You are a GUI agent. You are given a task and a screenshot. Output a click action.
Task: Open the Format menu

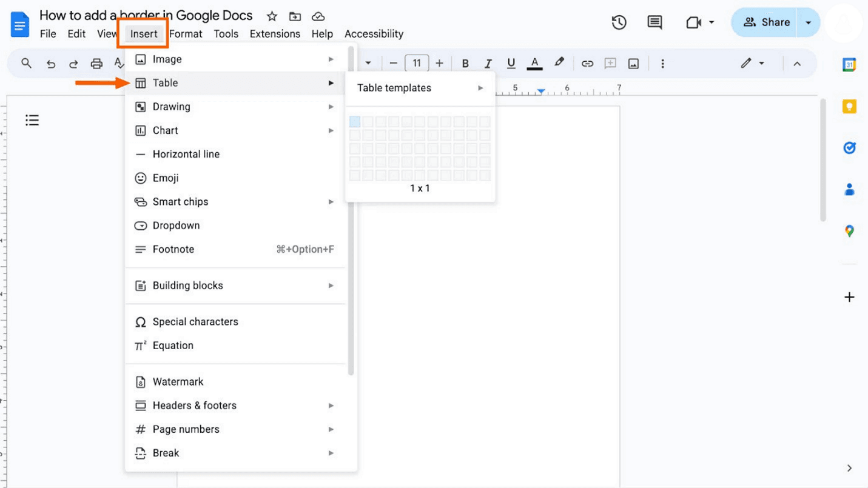pyautogui.click(x=186, y=34)
